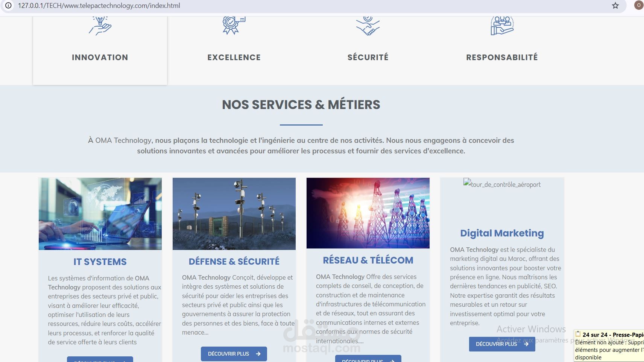Image resolution: width=644 pixels, height=362 pixels.
Task: Select the RESPONSABILITÉ value title
Action: (x=502, y=57)
